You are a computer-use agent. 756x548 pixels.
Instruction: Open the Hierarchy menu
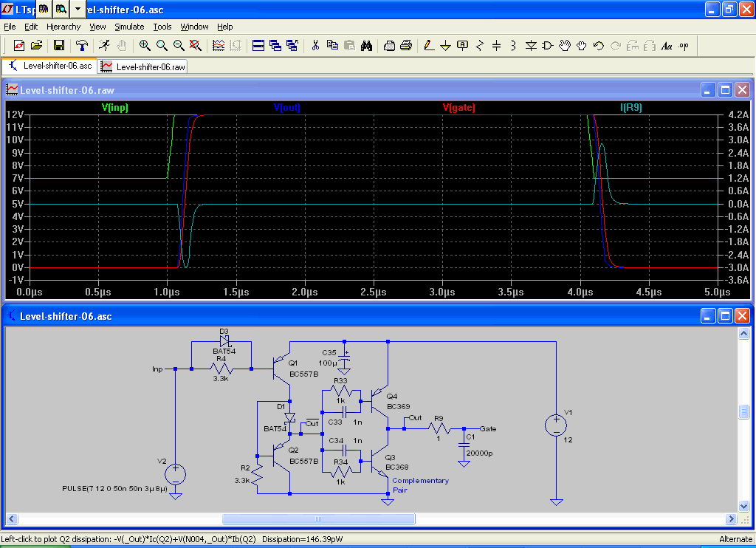pyautogui.click(x=63, y=27)
